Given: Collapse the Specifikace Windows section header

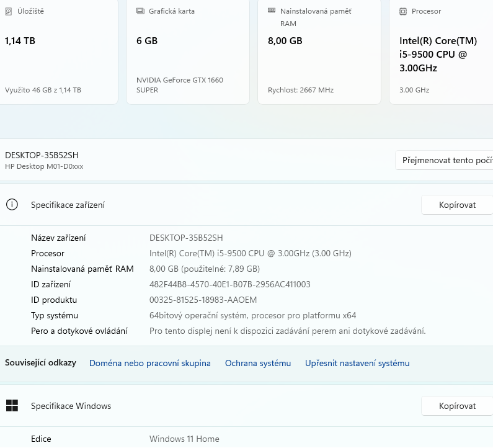Looking at the screenshot, I should [x=247, y=406].
